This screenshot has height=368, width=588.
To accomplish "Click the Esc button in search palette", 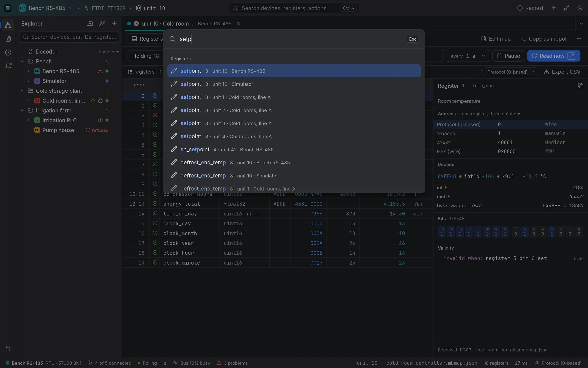I will (x=413, y=39).
